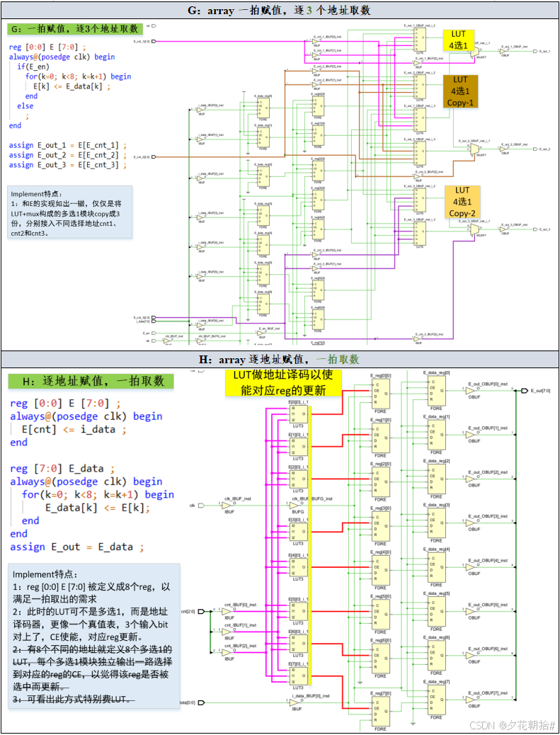
Task: Select the E_reg[0][0] FDRE register
Action: 380,394
